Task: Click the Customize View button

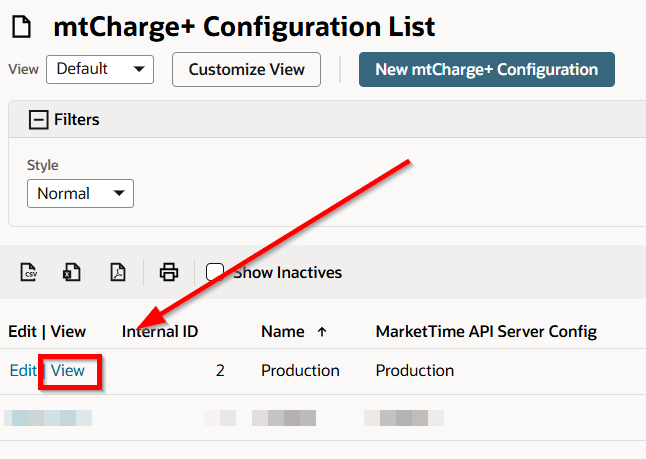Action: pyautogui.click(x=246, y=69)
